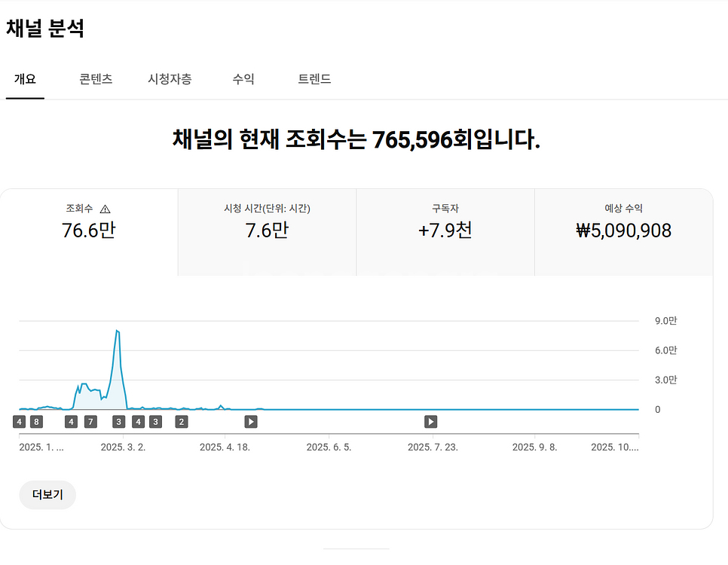The width and height of the screenshot is (728, 565).
Task: Open the 수익 tab
Action: click(243, 78)
